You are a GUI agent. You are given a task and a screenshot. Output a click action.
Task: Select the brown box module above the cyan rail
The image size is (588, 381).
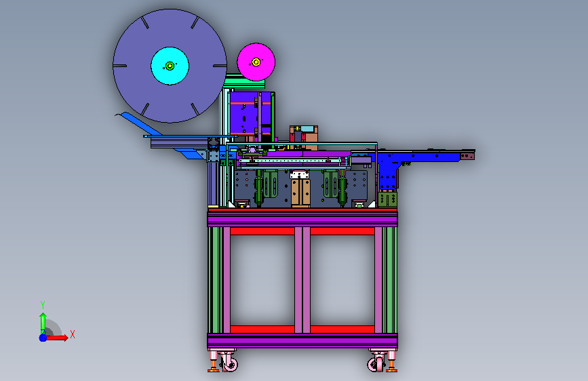tap(304, 138)
